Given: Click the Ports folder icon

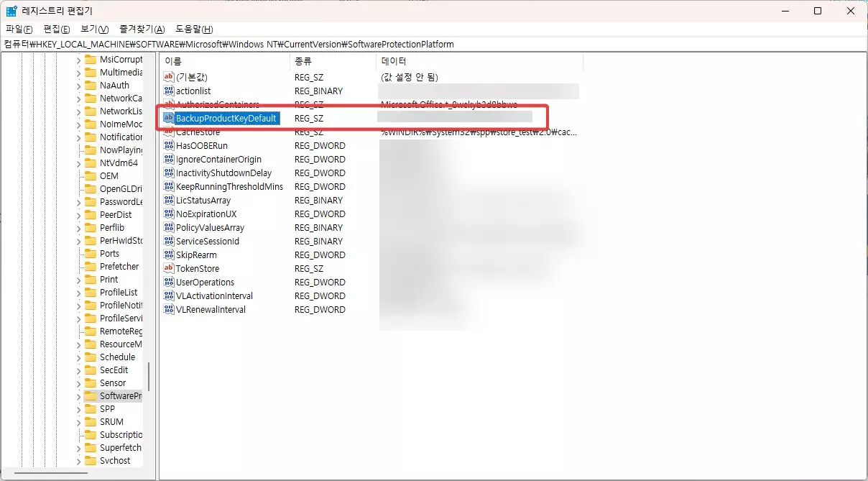Looking at the screenshot, I should pos(90,253).
